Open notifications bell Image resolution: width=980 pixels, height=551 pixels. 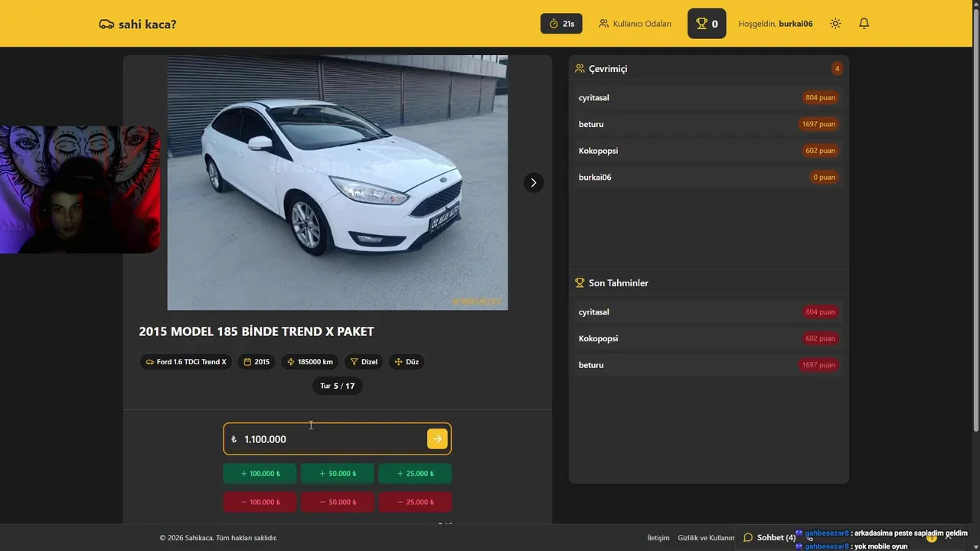tap(864, 24)
